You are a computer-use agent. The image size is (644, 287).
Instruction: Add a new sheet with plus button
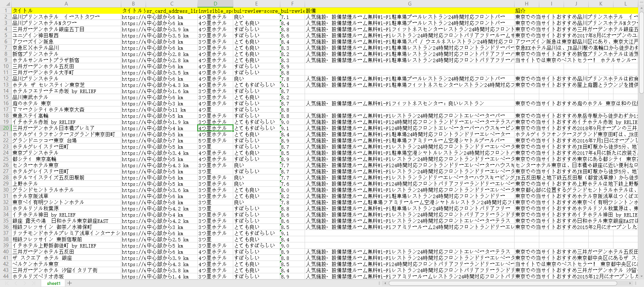click(70, 283)
